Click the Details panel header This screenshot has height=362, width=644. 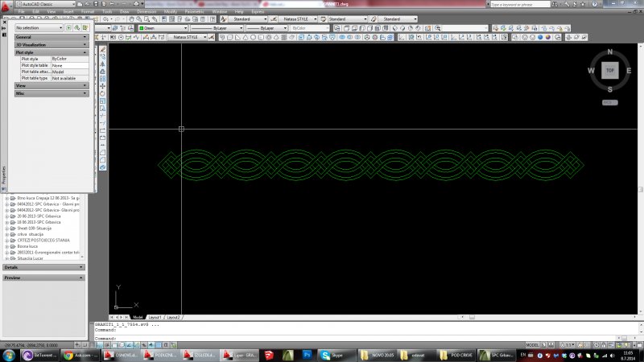pos(43,267)
